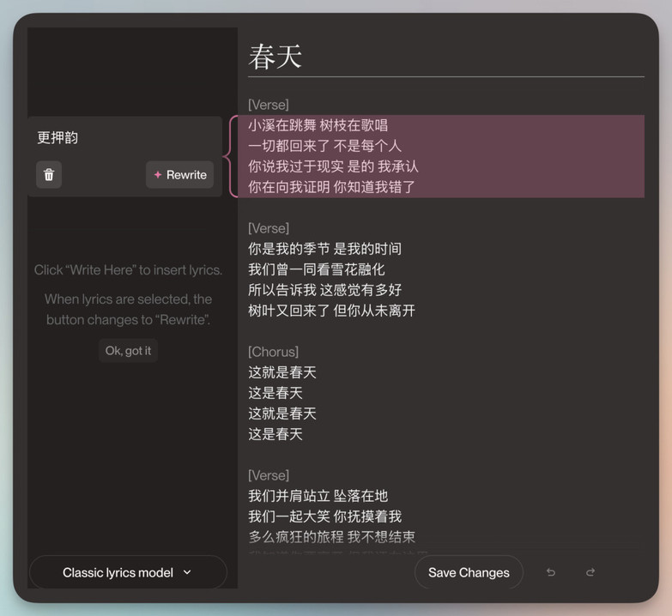Click the line 我们并肩站立 坠落在地
Image resolution: width=672 pixels, height=616 pixels.
coord(318,496)
